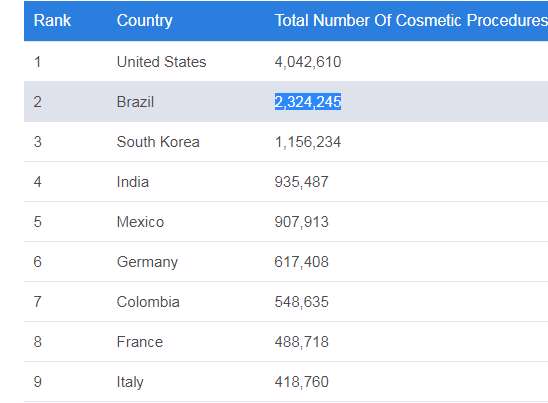548x403 pixels.
Task: Click the value 935,487
Action: tap(301, 182)
